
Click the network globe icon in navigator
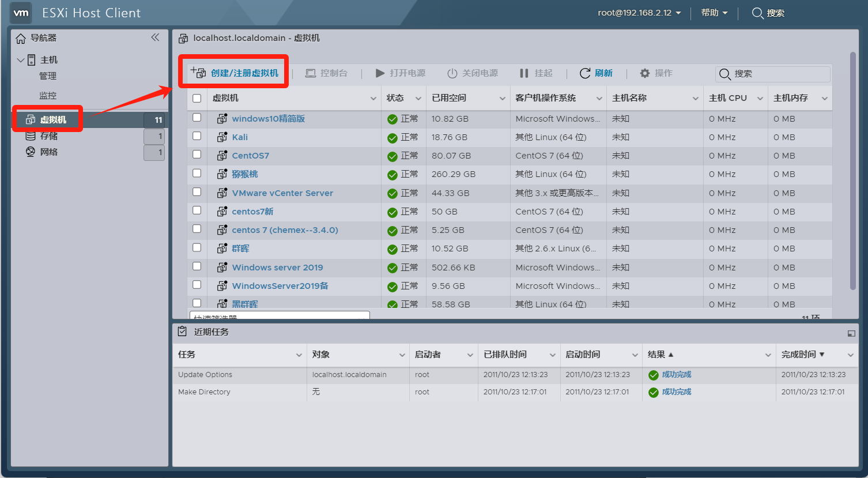[31, 152]
